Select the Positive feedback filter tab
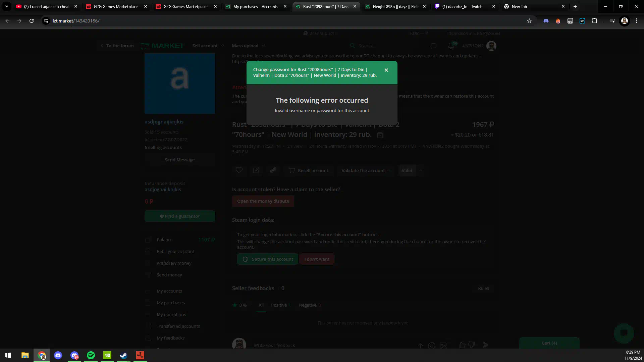Viewport: 644px width, 362px height. (281, 305)
